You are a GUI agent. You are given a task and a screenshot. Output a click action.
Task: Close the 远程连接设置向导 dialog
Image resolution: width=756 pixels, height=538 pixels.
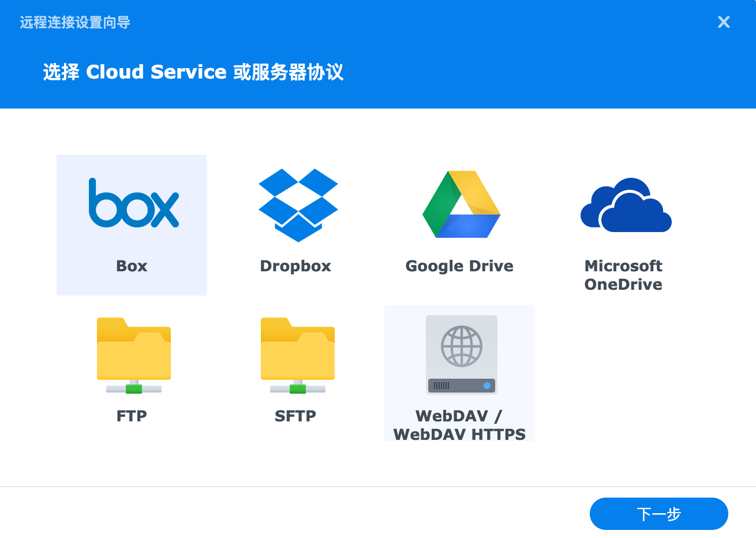[x=724, y=22]
